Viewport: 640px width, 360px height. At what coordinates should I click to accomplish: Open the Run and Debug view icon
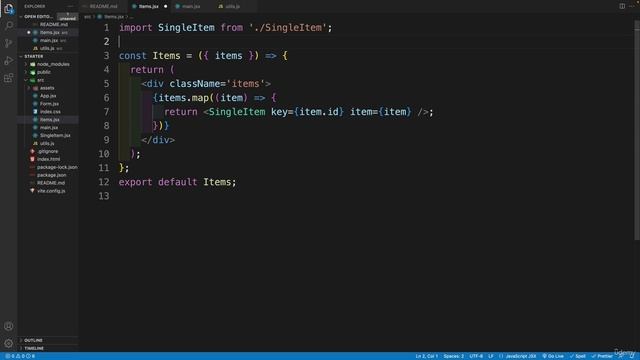tap(9, 61)
